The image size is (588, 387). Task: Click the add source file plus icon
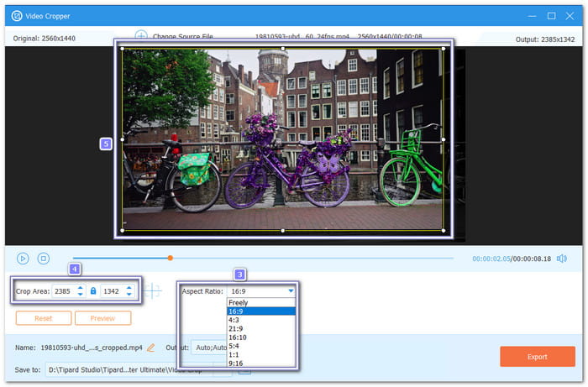pos(141,37)
